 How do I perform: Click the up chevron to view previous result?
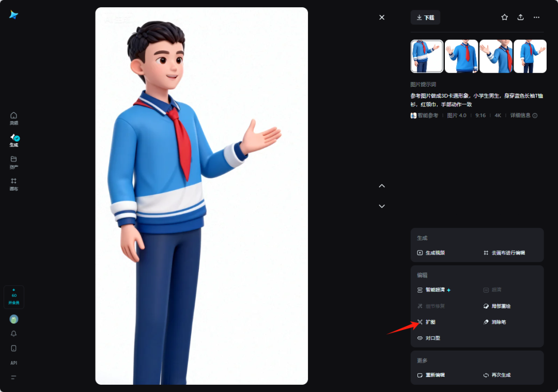(x=382, y=185)
